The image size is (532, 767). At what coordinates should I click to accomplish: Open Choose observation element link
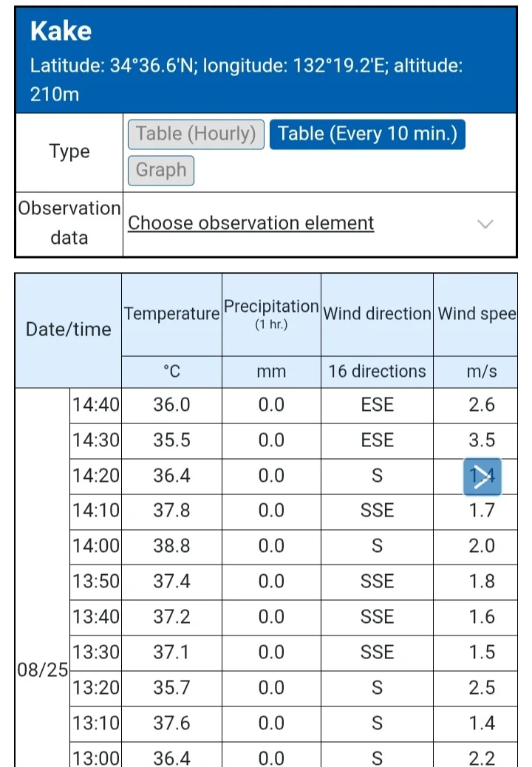[250, 223]
